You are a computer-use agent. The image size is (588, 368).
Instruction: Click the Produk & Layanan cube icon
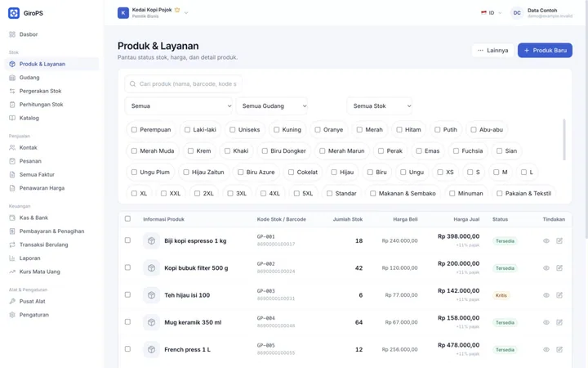point(12,65)
